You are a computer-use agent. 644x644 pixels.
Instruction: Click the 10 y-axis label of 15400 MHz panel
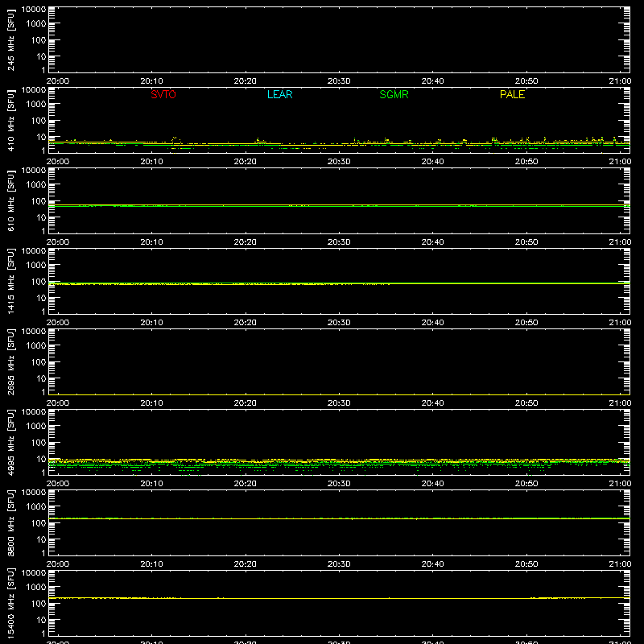41,620
